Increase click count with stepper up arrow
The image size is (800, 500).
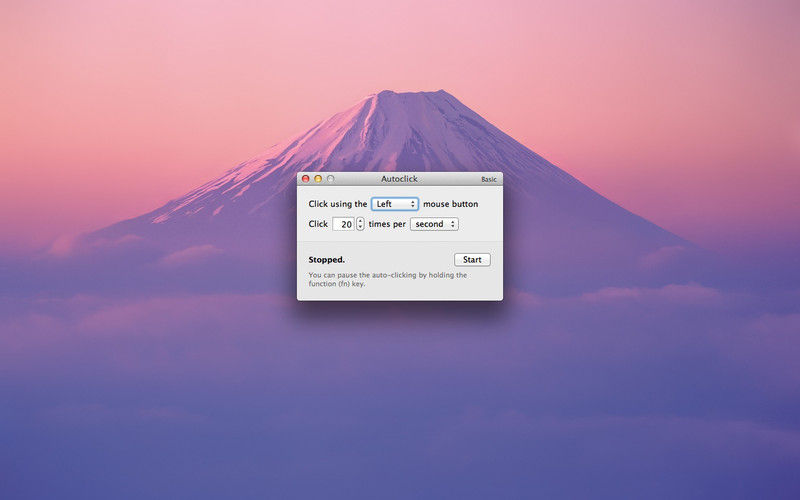click(360, 221)
